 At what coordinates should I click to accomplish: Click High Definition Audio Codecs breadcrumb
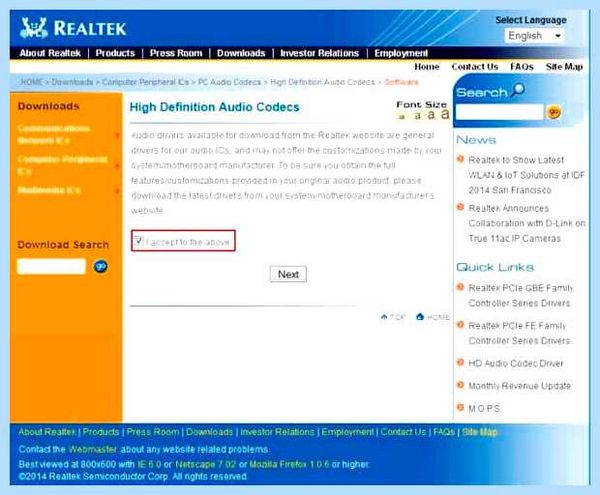[x=322, y=82]
